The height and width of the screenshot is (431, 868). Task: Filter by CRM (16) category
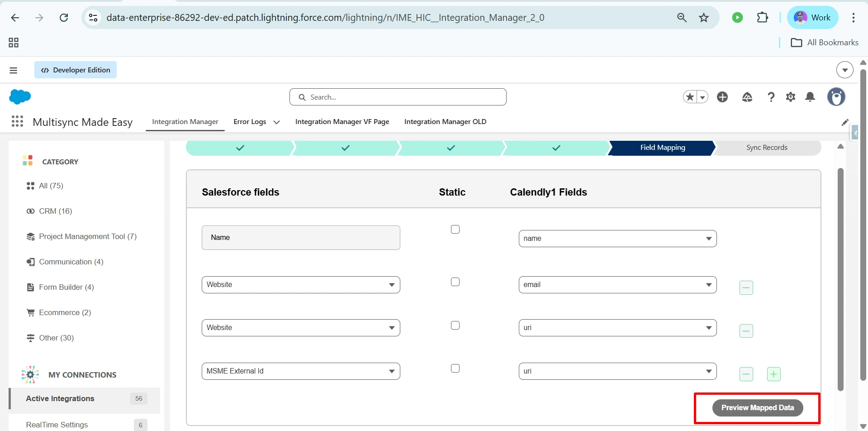point(55,211)
